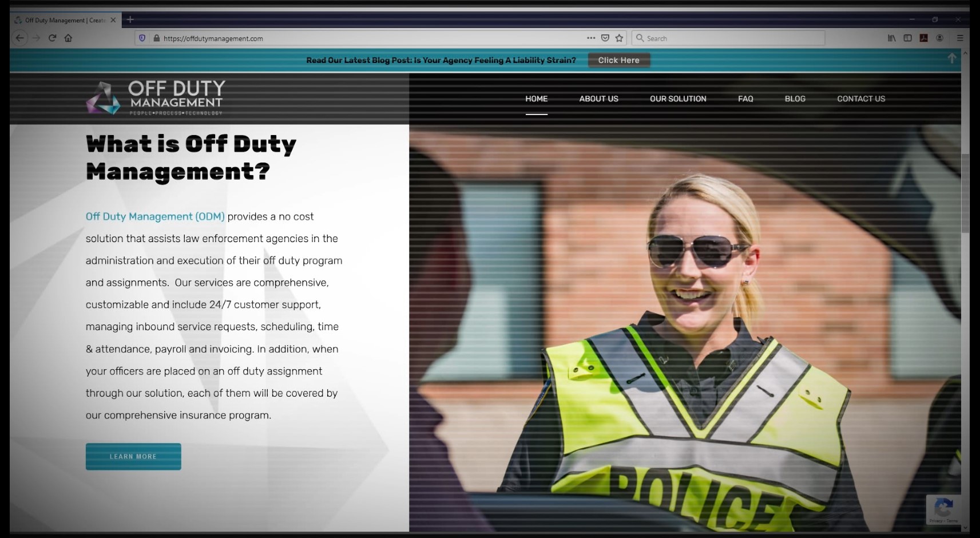Click Here to read the blog post
Viewport: 980px width, 538px height.
(618, 60)
